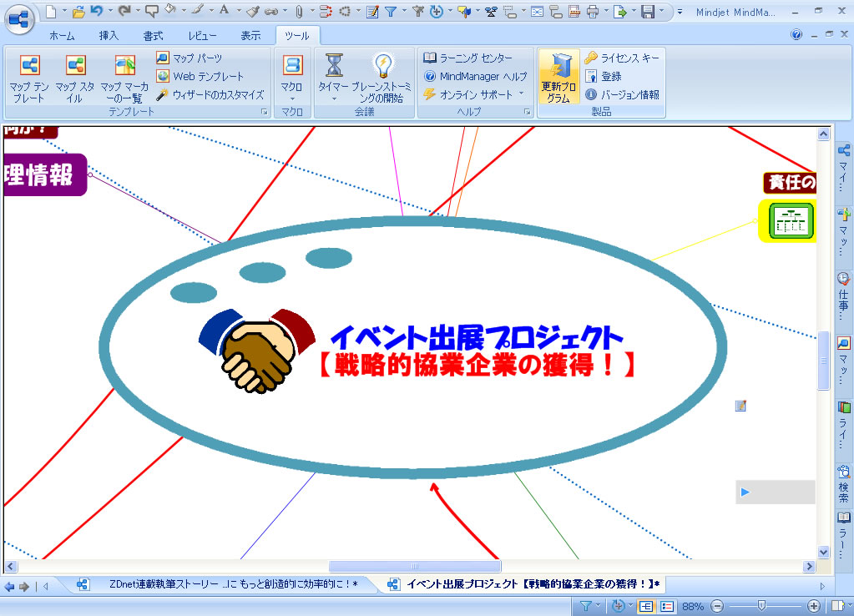Screen dimensions: 854x616
Task: Open the Search (検索) side panel
Action: (x=844, y=484)
